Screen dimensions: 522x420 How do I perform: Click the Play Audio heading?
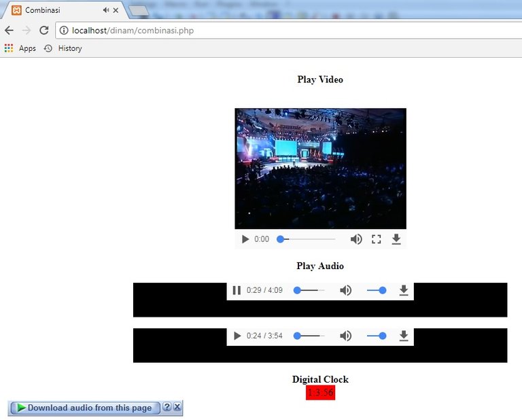320,266
